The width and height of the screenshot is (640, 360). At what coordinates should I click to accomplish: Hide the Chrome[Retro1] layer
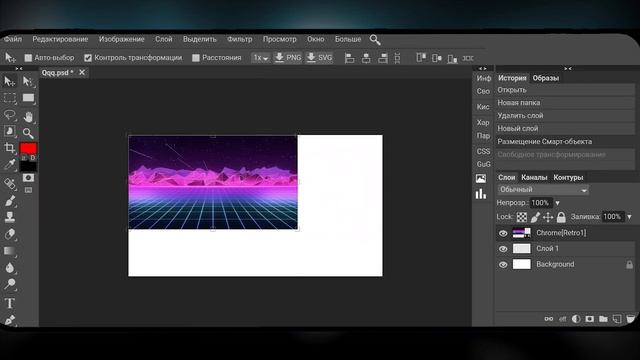[503, 233]
